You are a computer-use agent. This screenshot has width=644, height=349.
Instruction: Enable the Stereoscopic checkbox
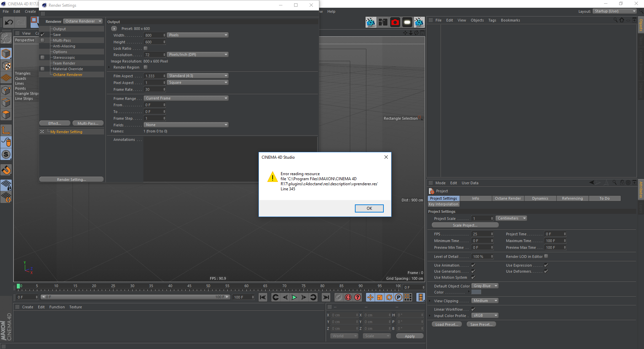43,57
